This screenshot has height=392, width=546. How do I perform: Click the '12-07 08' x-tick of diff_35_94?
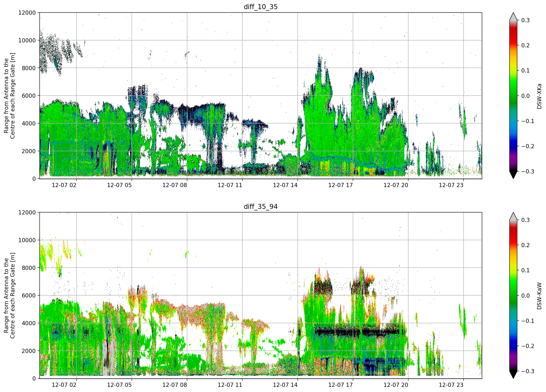[175, 385]
